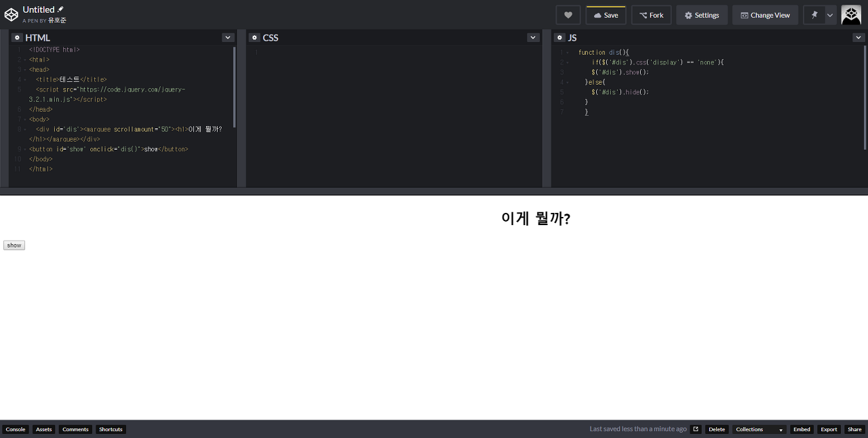The width and height of the screenshot is (868, 438).
Task: Open pen Settings
Action: (x=702, y=15)
